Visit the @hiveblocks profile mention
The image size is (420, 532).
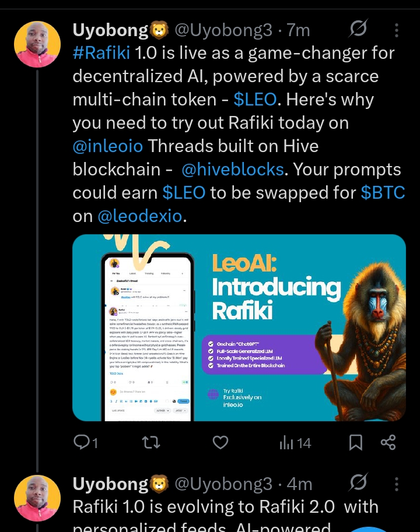[x=233, y=170]
